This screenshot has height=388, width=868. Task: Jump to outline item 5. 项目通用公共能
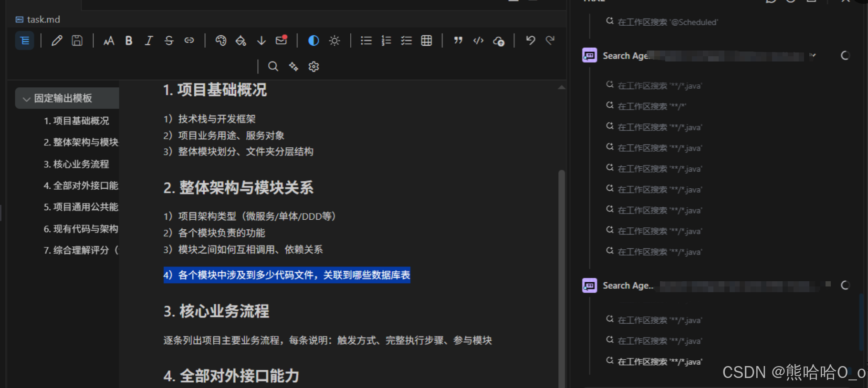tap(81, 207)
